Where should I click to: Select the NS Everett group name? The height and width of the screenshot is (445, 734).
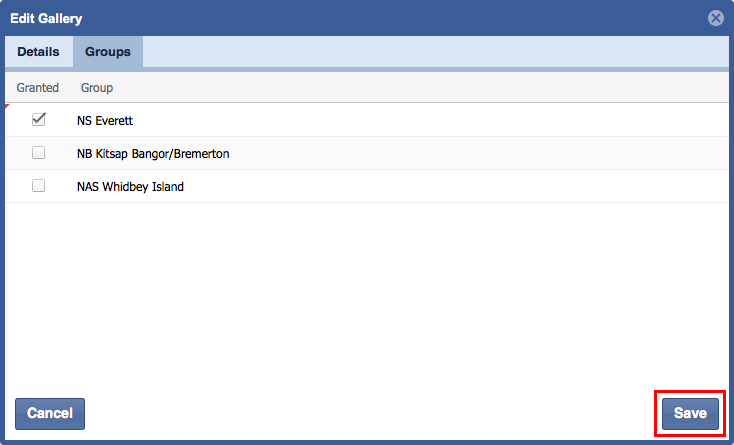[x=105, y=120]
